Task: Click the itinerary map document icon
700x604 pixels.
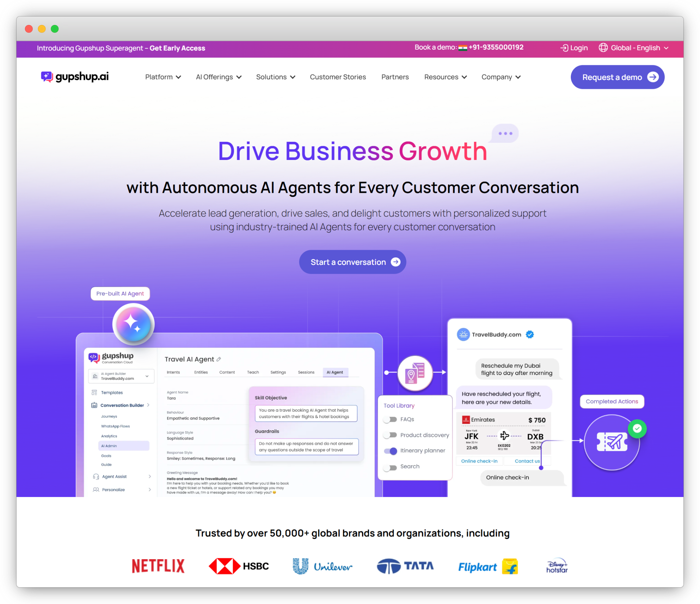Action: 415,373
